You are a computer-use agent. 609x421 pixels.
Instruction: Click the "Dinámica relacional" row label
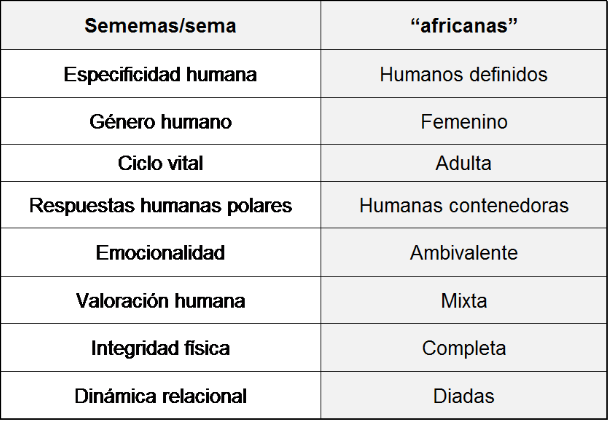coord(160,396)
